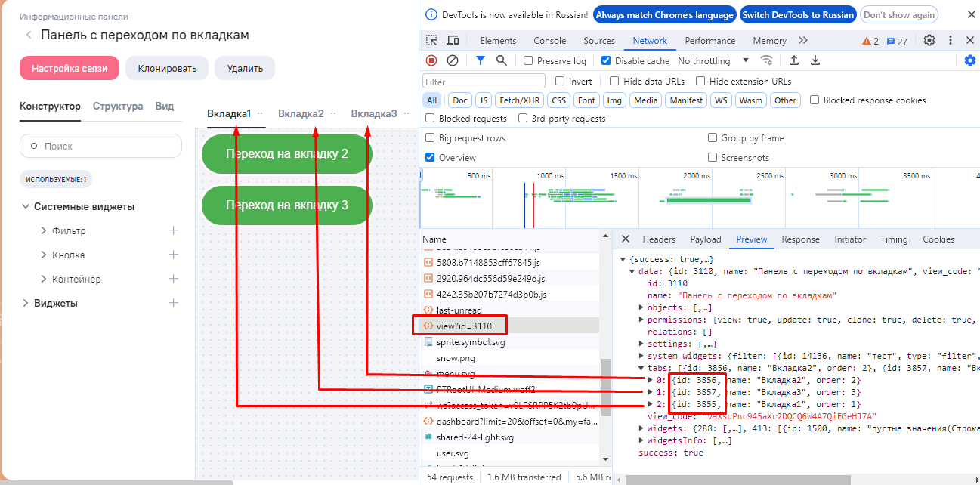The image size is (980, 485).
Task: Click the Поиск search input field
Action: pos(100,146)
